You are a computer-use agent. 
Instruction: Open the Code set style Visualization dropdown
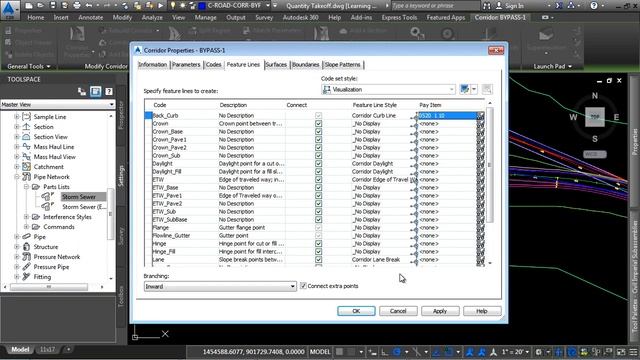click(388, 89)
